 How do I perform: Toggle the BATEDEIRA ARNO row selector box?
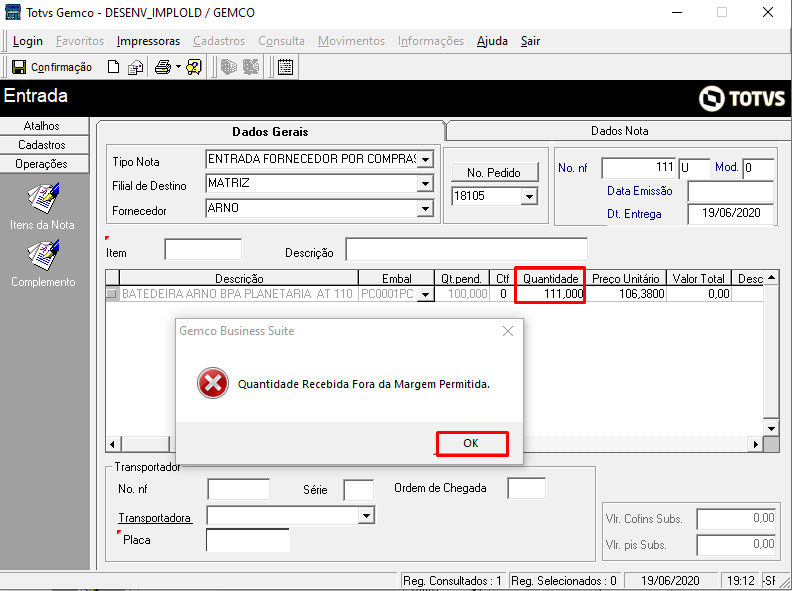[111, 293]
